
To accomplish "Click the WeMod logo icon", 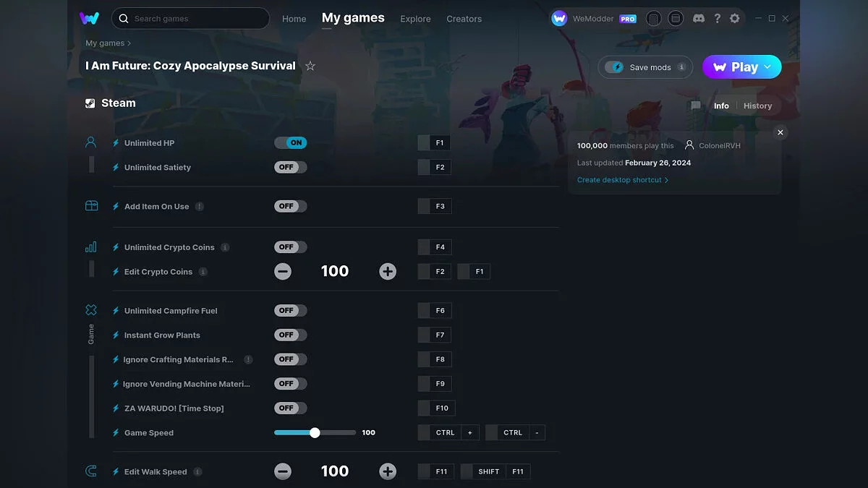I will coord(90,18).
